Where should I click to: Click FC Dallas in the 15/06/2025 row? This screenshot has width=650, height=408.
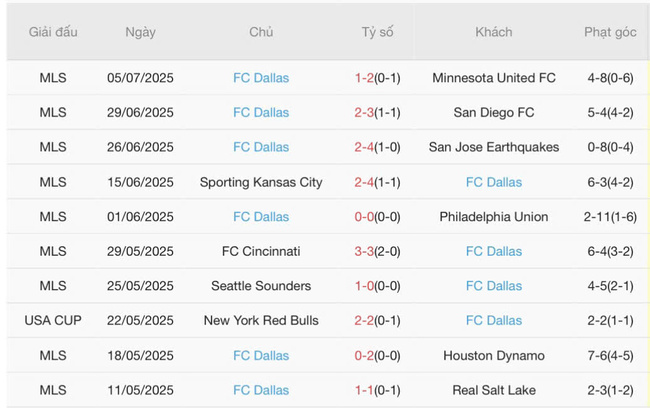coord(494,182)
